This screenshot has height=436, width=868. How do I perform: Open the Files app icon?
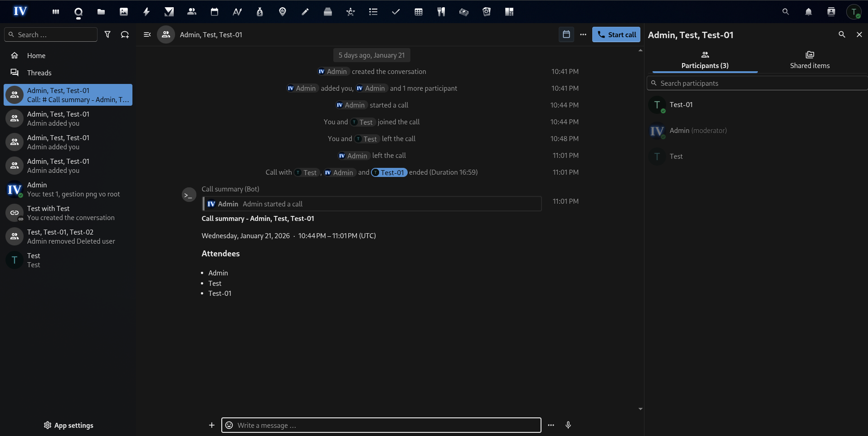[x=101, y=11]
